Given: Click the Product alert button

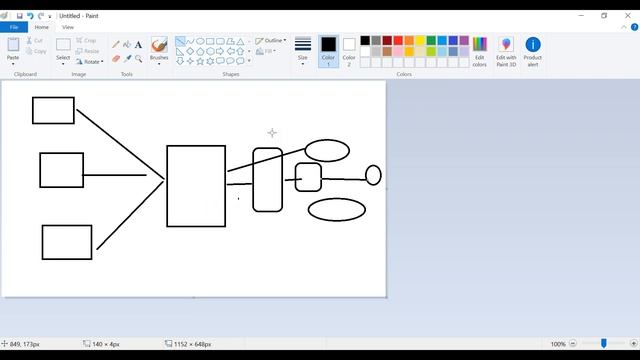Looking at the screenshot, I should [533, 51].
